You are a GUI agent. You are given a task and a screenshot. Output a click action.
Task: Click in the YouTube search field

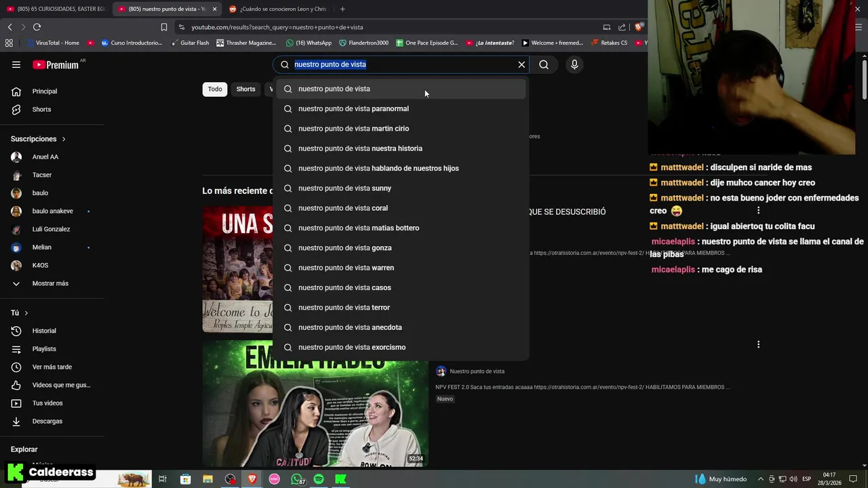coord(403,64)
